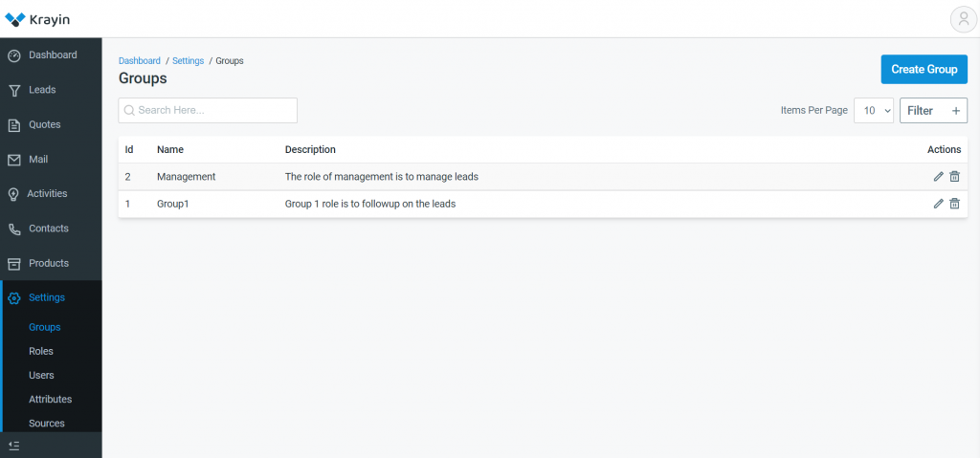The width and height of the screenshot is (980, 458).
Task: Click the Create Group button
Action: coord(924,70)
